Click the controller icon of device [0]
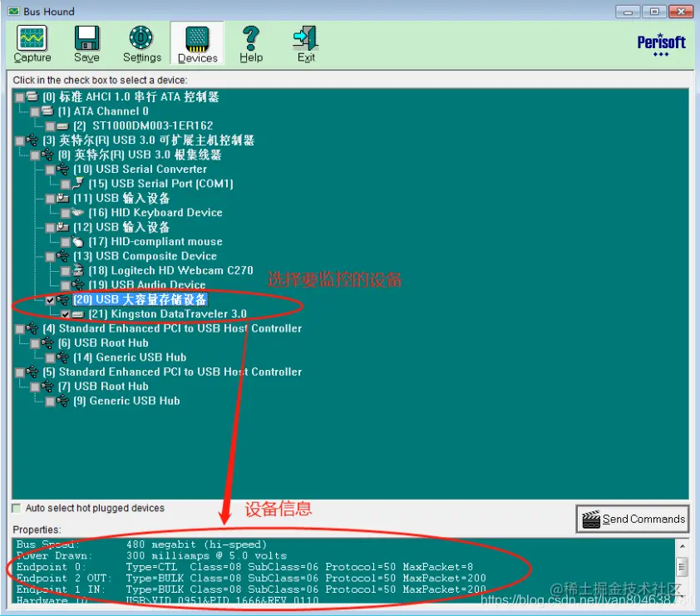This screenshot has height=616, width=700. [32, 96]
